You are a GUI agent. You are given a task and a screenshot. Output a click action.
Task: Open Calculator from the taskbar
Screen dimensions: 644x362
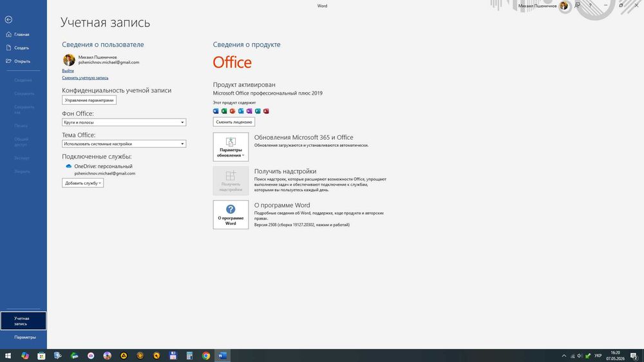pyautogui.click(x=189, y=356)
